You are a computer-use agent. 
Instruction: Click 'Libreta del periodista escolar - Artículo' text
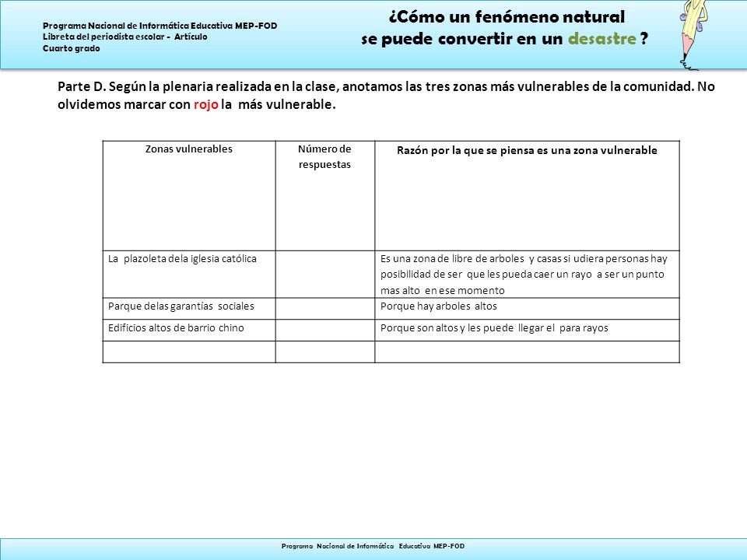[x=124, y=37]
